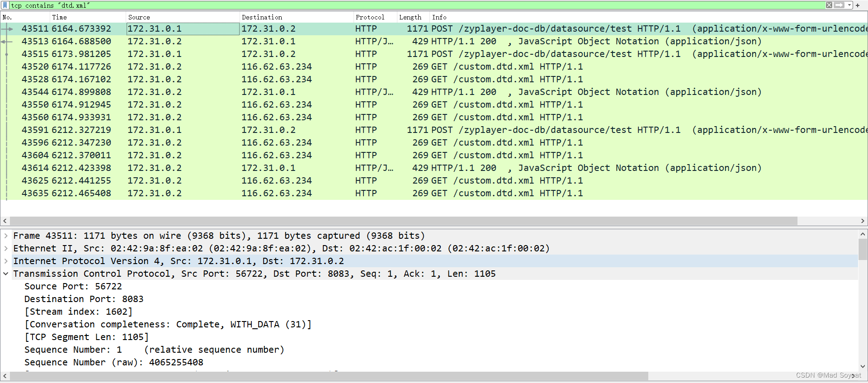Sort packets by the No. column header

[x=25, y=17]
